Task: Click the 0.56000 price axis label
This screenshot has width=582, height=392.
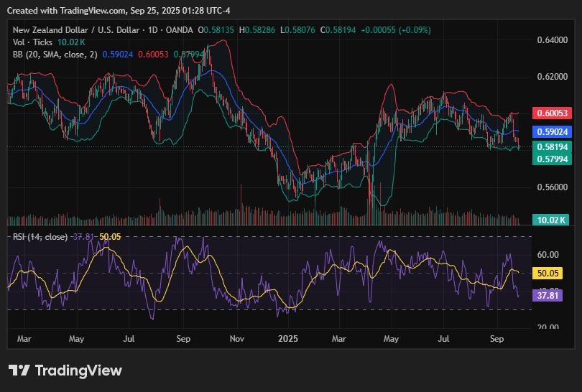Action: pyautogui.click(x=553, y=187)
